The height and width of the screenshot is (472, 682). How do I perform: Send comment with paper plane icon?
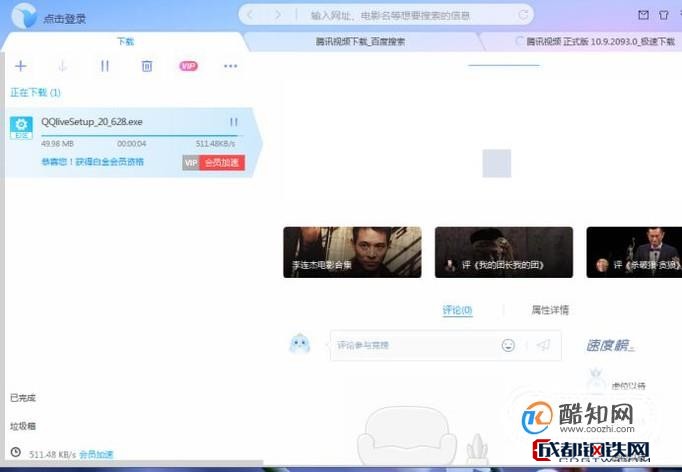coord(543,345)
